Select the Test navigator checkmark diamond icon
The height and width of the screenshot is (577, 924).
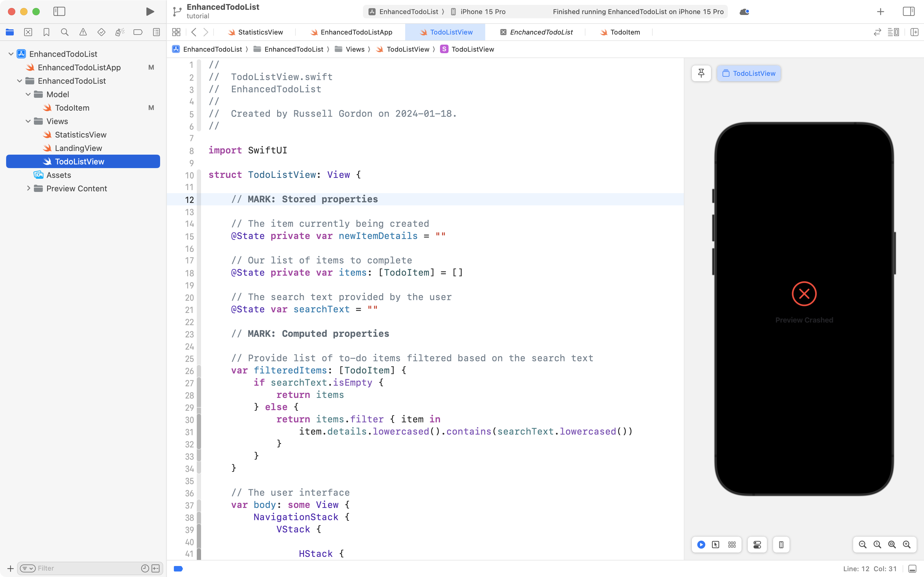101,32
